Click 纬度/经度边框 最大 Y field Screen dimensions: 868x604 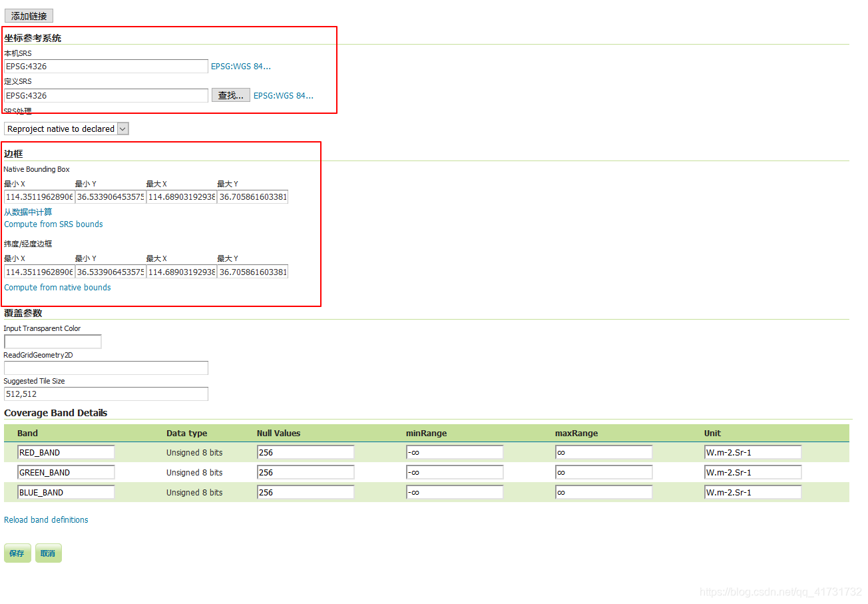click(x=253, y=272)
